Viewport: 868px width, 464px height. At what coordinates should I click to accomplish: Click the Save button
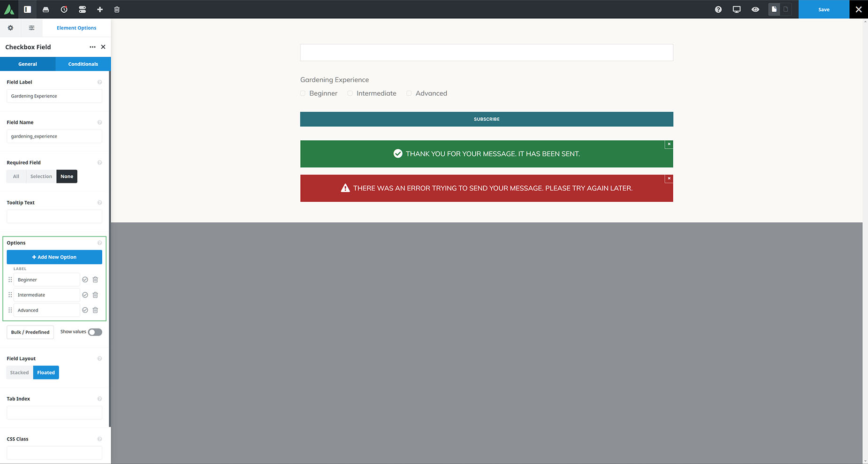(824, 9)
